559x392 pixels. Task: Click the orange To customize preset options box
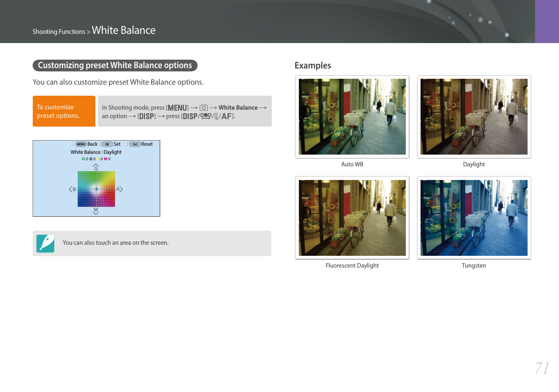click(x=64, y=111)
